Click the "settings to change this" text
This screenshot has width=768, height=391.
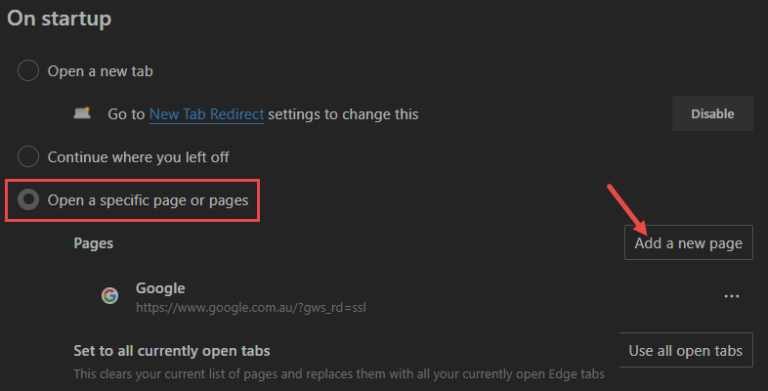[343, 114]
